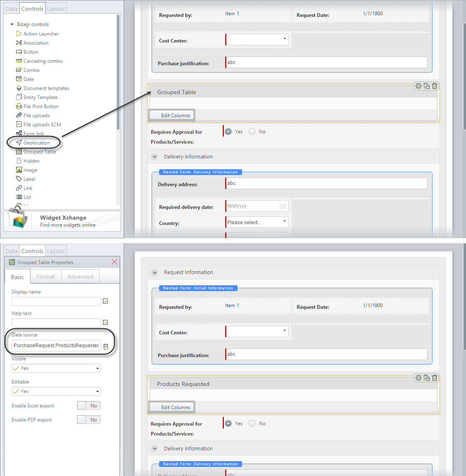
Task: Click Purchase justification field in top form
Action: pyautogui.click(x=326, y=62)
